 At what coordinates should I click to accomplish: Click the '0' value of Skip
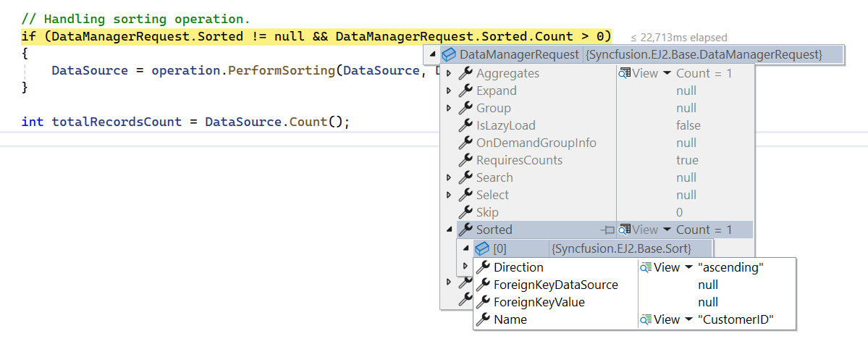pos(679,212)
